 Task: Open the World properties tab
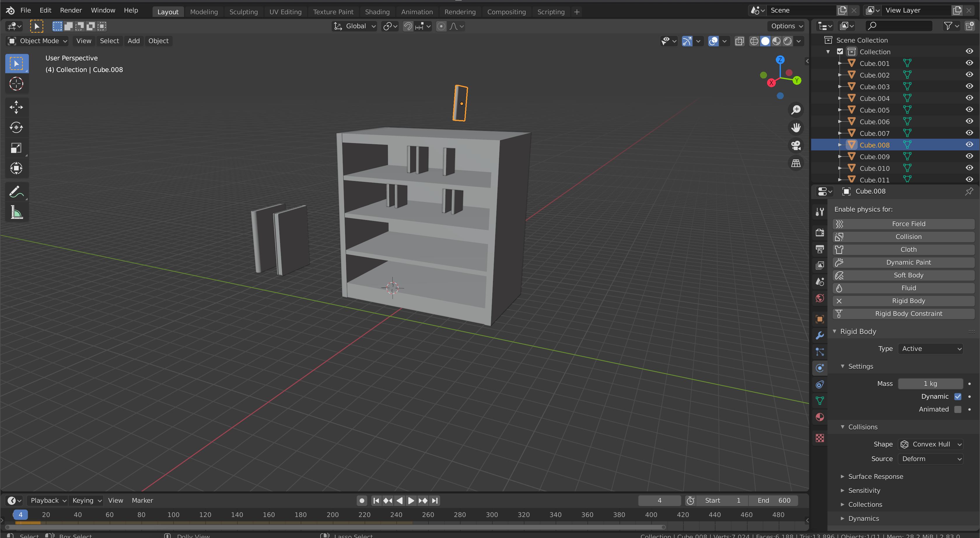pyautogui.click(x=820, y=298)
